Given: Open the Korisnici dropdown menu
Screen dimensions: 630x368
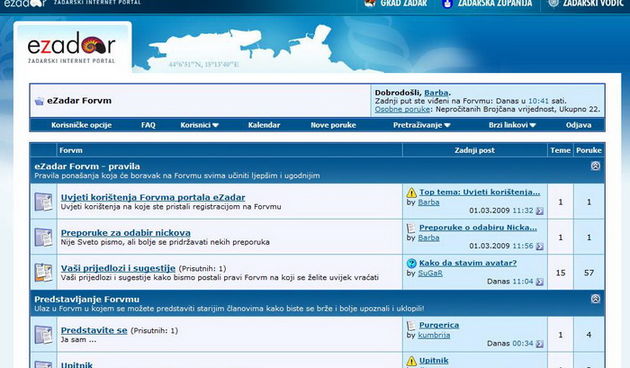Looking at the screenshot, I should tap(199, 125).
